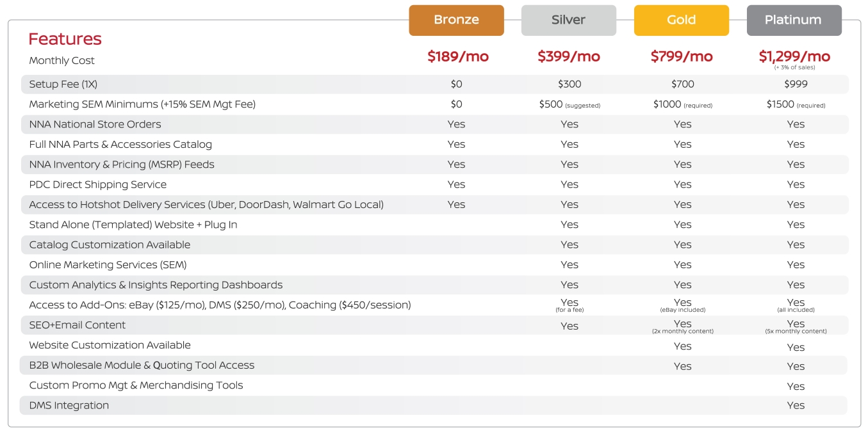Click Silver's 'Yes (for a fee)' add-ons cell
Image resolution: width=868 pixels, height=434 pixels.
click(569, 305)
